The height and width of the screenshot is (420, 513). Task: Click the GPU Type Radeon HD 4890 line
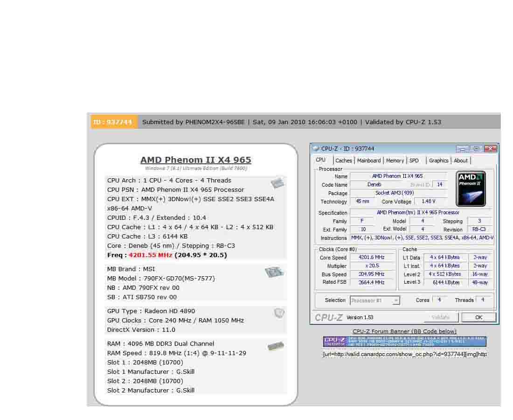coord(151,311)
